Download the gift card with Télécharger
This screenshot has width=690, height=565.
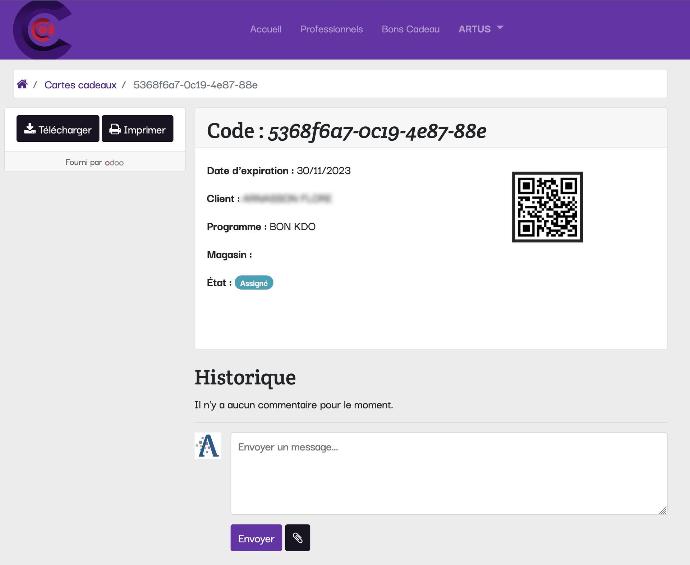click(58, 129)
